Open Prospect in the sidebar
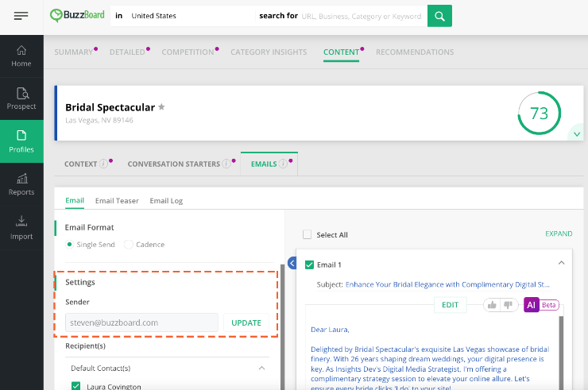 click(21, 98)
